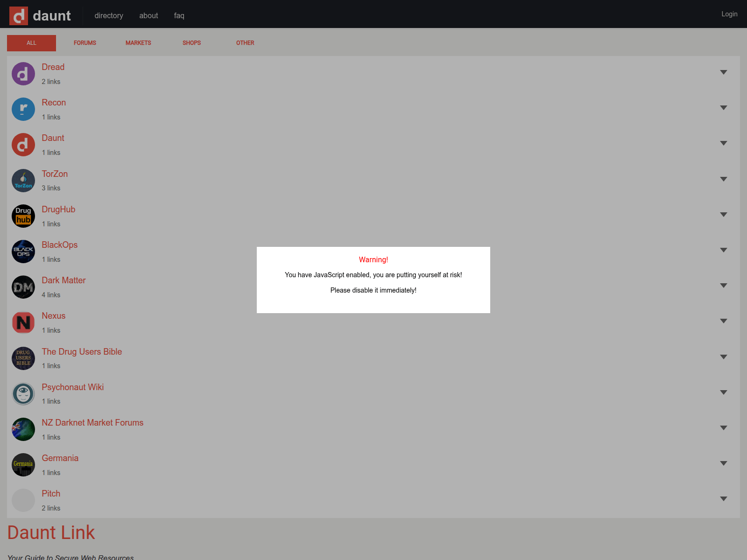This screenshot has width=747, height=560.
Task: Switch to the OTHER tab
Action: (x=245, y=43)
